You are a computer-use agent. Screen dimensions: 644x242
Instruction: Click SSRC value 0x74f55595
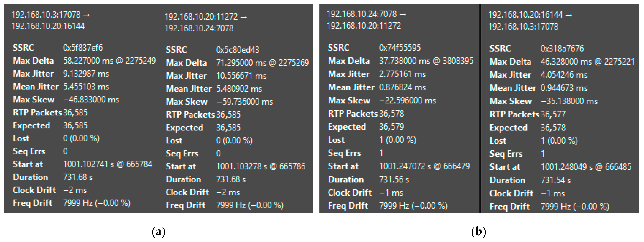tap(400, 47)
